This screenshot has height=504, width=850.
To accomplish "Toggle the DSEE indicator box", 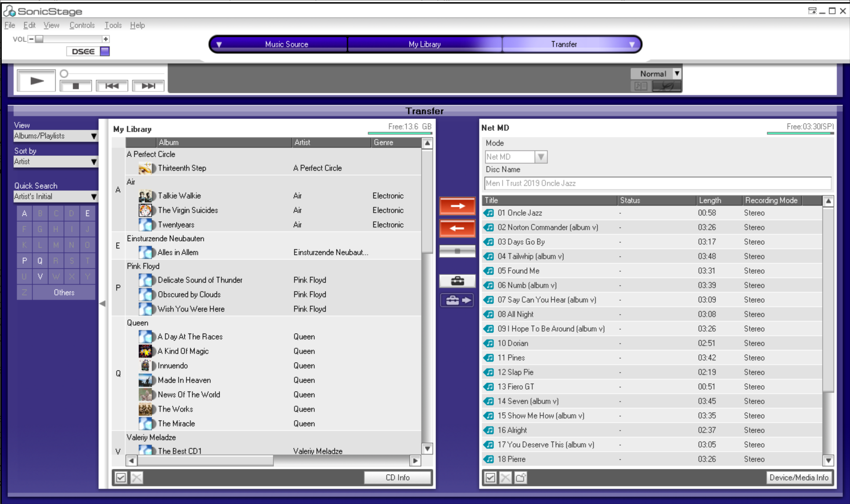I will point(104,51).
